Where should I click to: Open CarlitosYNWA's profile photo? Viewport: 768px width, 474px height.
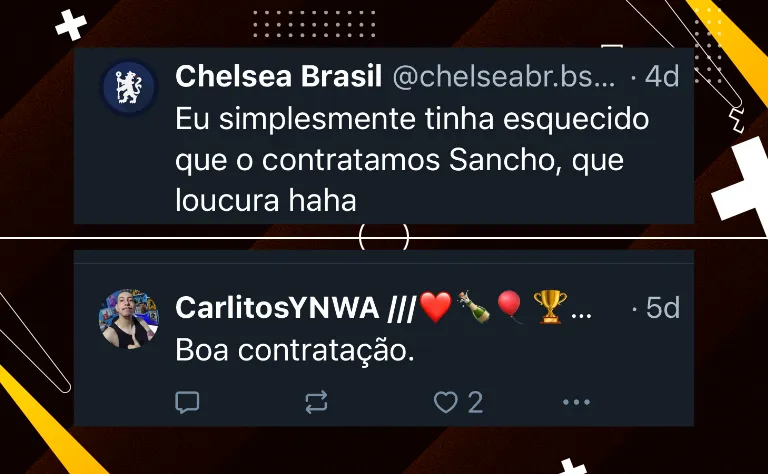tap(129, 319)
